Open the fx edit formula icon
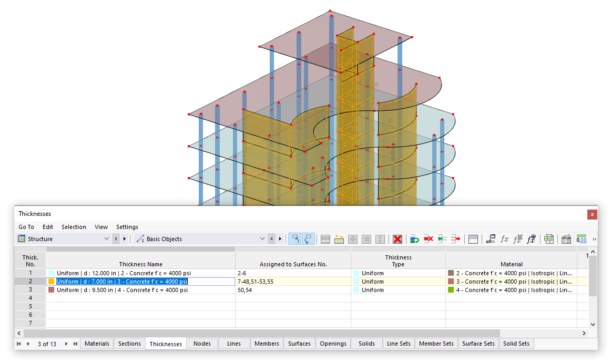The width and height of the screenshot is (611, 364). (x=505, y=239)
